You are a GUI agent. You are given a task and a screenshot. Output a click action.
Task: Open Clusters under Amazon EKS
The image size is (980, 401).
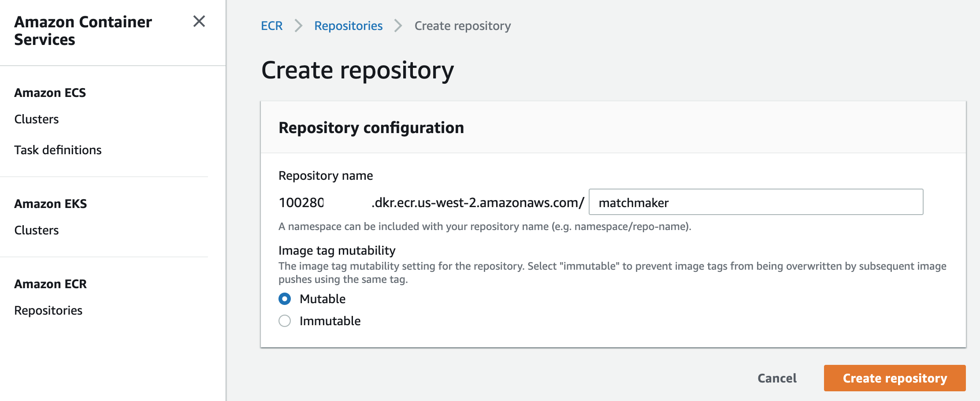(37, 230)
